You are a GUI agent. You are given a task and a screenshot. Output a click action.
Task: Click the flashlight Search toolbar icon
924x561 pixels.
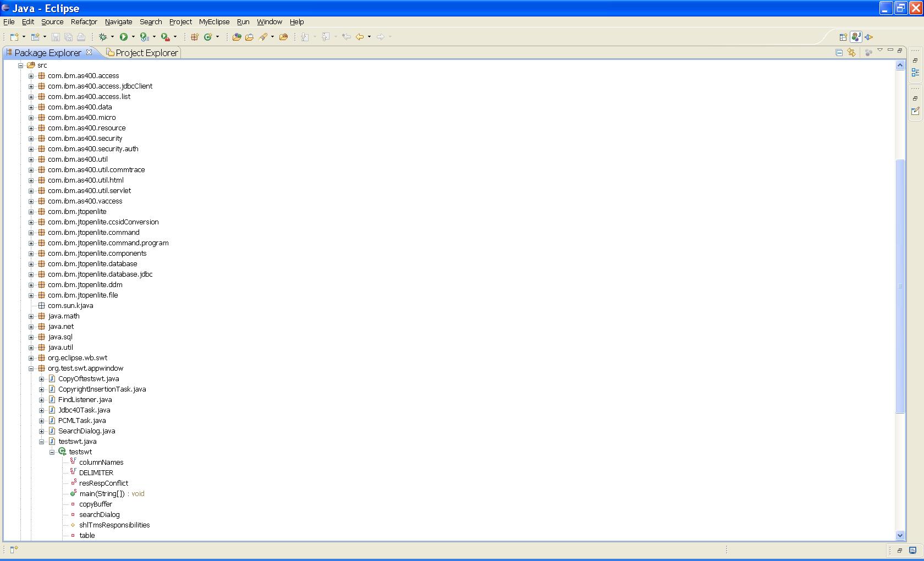coord(263,37)
